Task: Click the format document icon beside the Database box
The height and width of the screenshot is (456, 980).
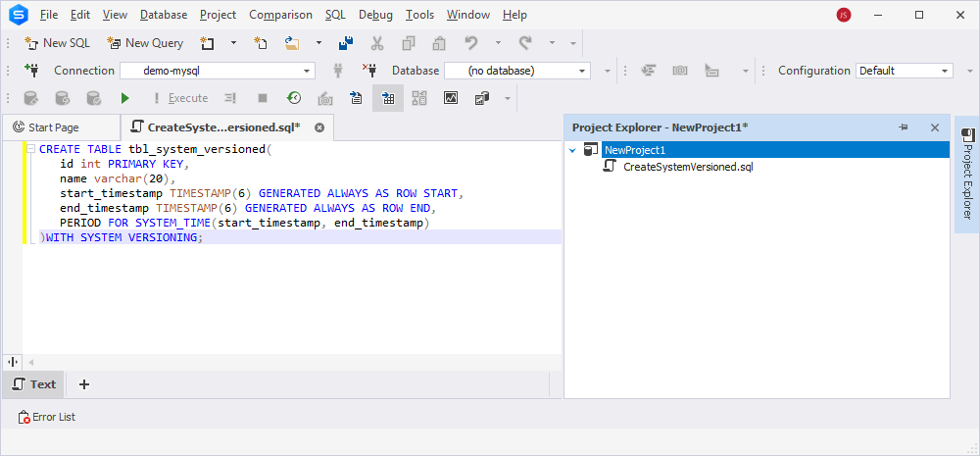Action: pyautogui.click(x=649, y=70)
